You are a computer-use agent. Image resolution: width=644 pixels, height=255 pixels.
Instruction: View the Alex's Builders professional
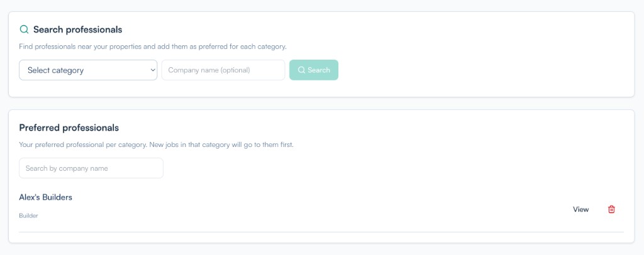[x=580, y=209]
